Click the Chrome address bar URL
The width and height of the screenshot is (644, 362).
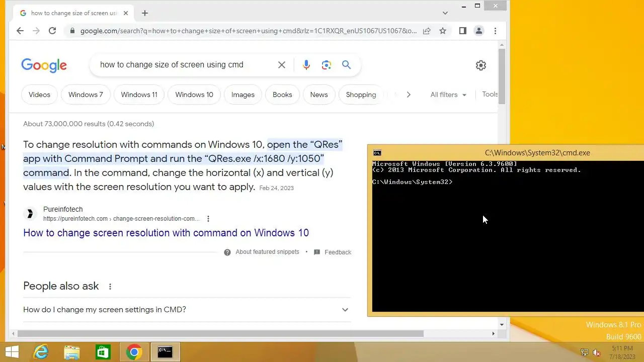pos(249,31)
